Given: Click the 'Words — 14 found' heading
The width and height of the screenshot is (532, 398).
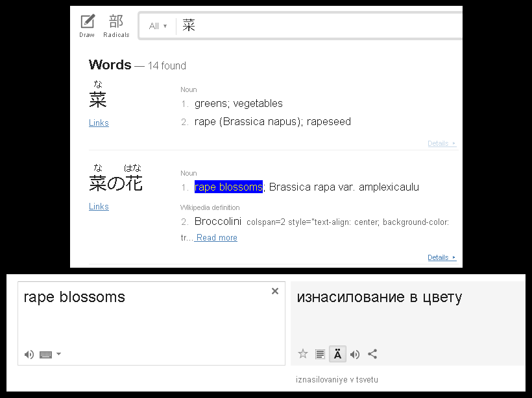Looking at the screenshot, I should (x=138, y=65).
